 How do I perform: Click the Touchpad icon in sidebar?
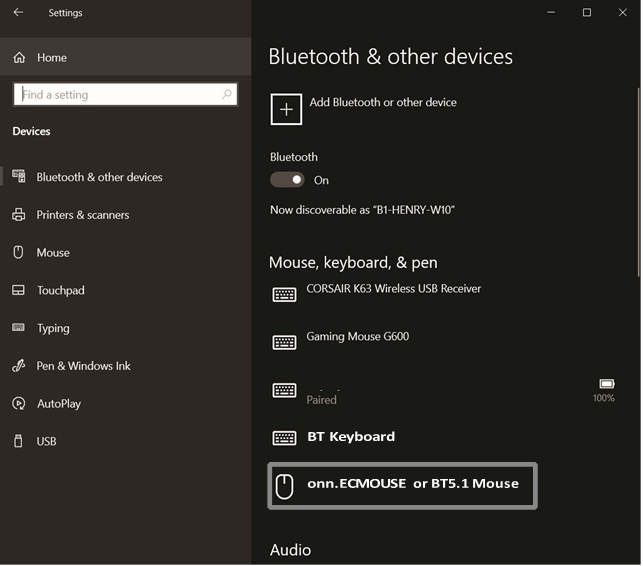18,290
